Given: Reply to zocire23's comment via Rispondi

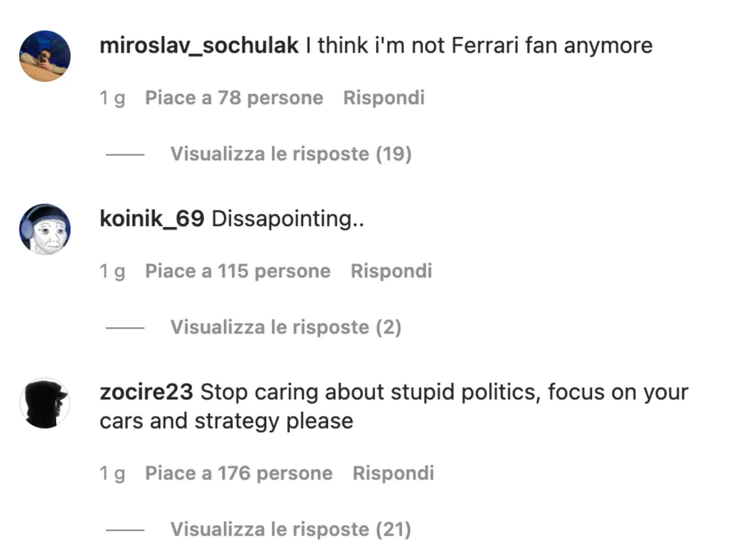Looking at the screenshot, I should [x=394, y=472].
